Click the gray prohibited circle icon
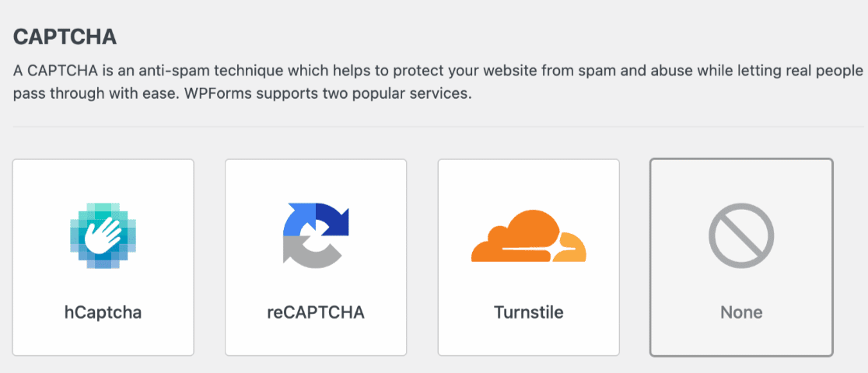The height and width of the screenshot is (373, 868). [741, 235]
